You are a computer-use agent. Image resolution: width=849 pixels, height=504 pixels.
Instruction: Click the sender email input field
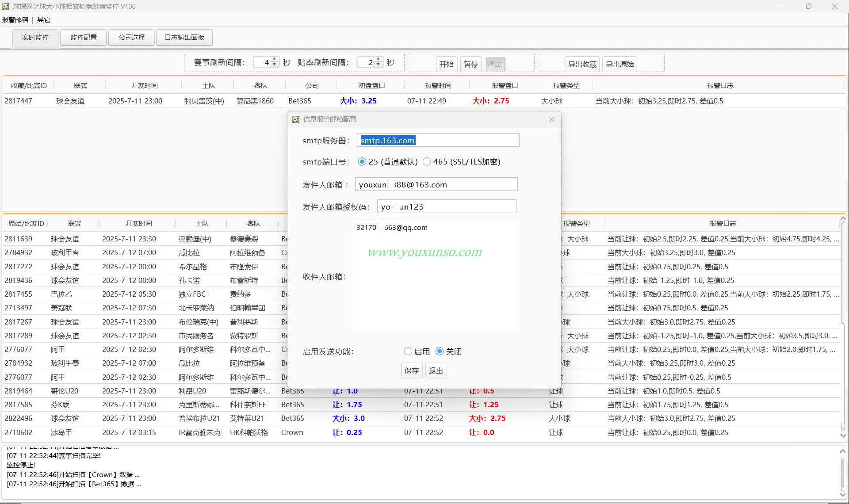[x=436, y=184]
